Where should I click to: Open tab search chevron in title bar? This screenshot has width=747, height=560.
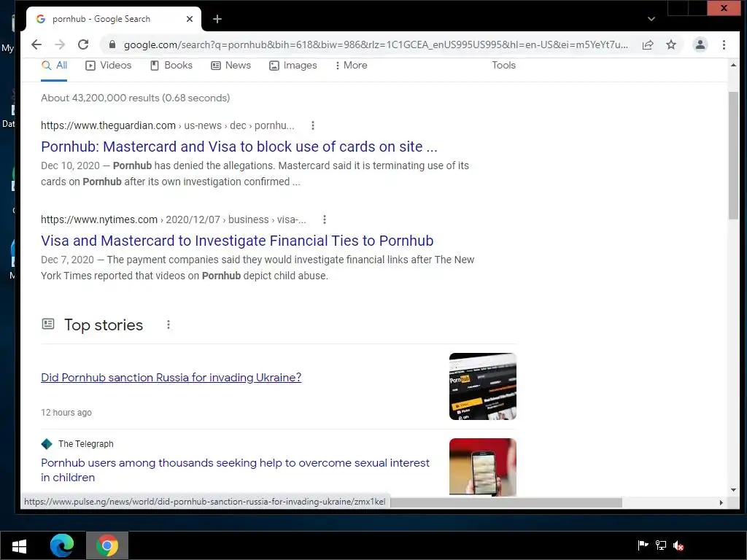[651, 19]
